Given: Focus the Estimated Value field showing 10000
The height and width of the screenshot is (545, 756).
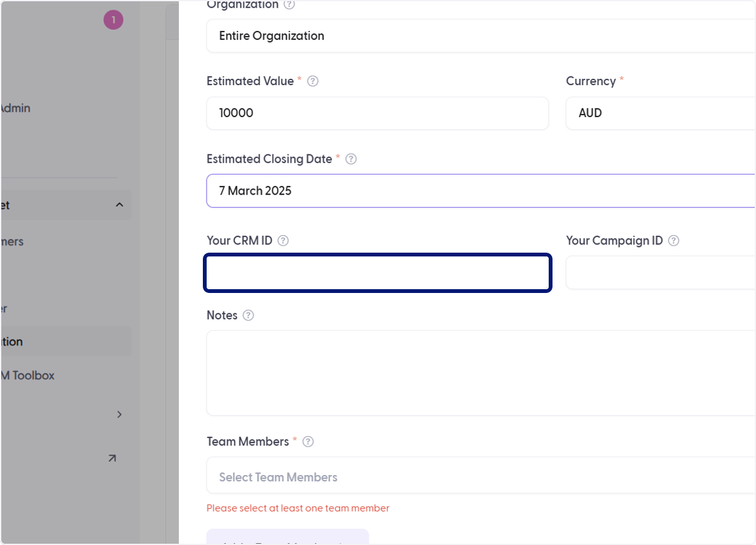Looking at the screenshot, I should tap(377, 113).
